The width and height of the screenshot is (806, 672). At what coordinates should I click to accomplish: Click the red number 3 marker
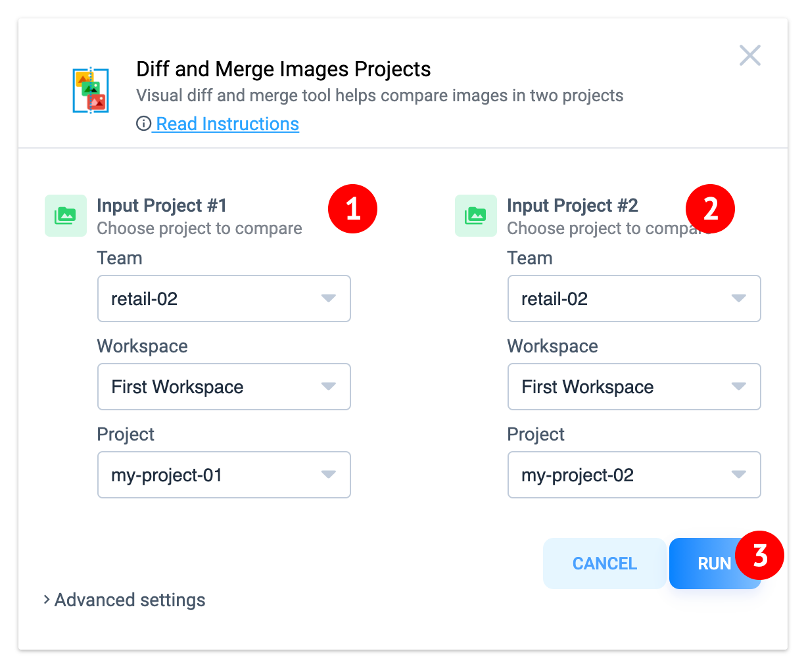tap(760, 556)
